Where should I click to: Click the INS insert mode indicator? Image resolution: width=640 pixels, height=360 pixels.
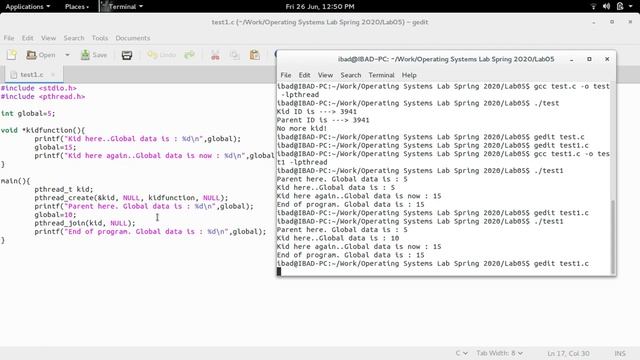tap(620, 353)
